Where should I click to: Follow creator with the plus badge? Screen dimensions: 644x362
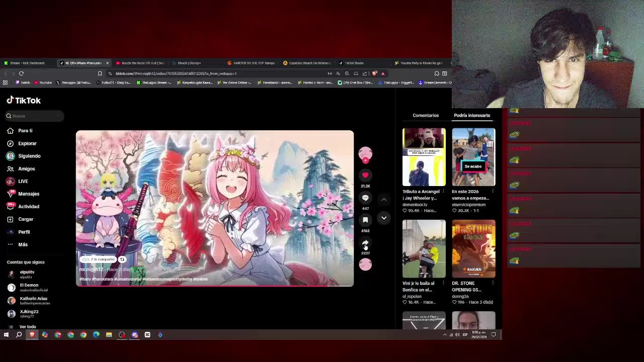pyautogui.click(x=365, y=161)
